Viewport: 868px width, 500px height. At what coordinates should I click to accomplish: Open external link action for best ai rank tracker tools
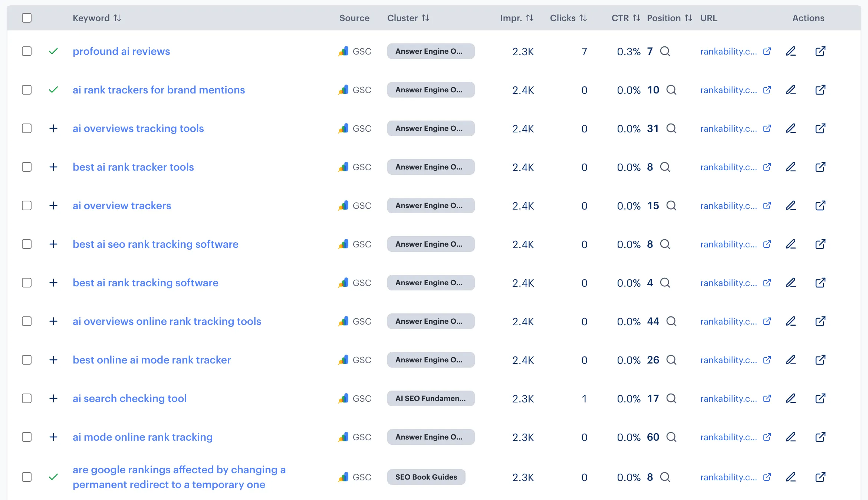pos(821,167)
